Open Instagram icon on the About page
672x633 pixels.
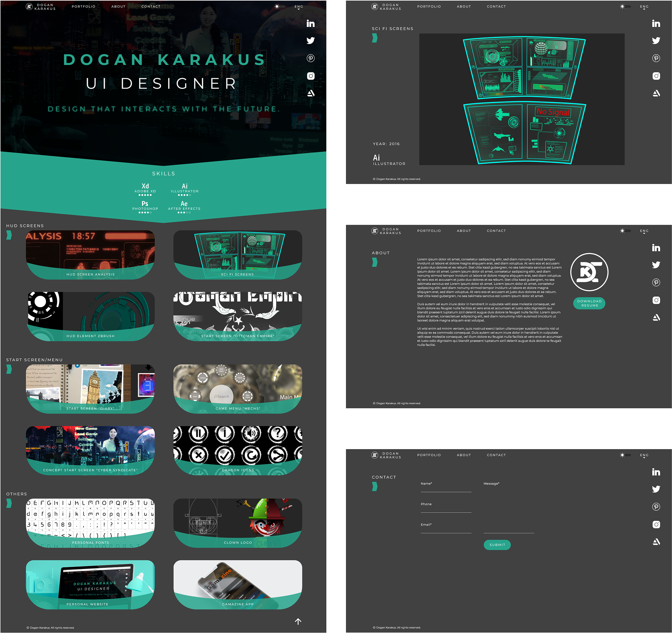click(x=656, y=300)
